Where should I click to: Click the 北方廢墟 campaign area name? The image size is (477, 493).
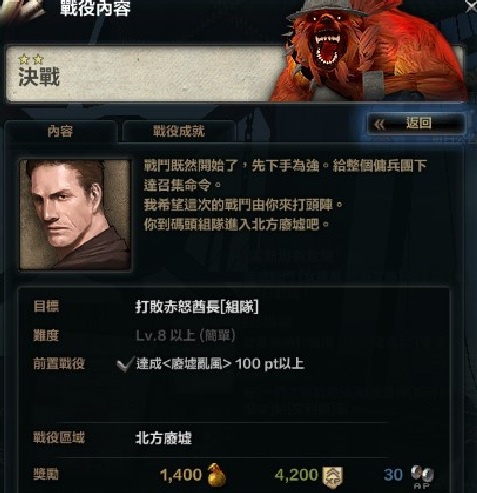[163, 438]
